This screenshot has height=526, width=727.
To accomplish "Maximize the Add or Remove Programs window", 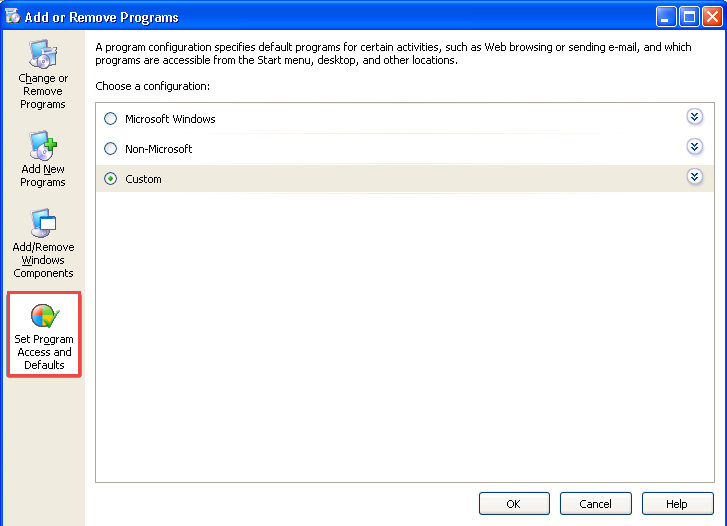I will click(x=689, y=16).
